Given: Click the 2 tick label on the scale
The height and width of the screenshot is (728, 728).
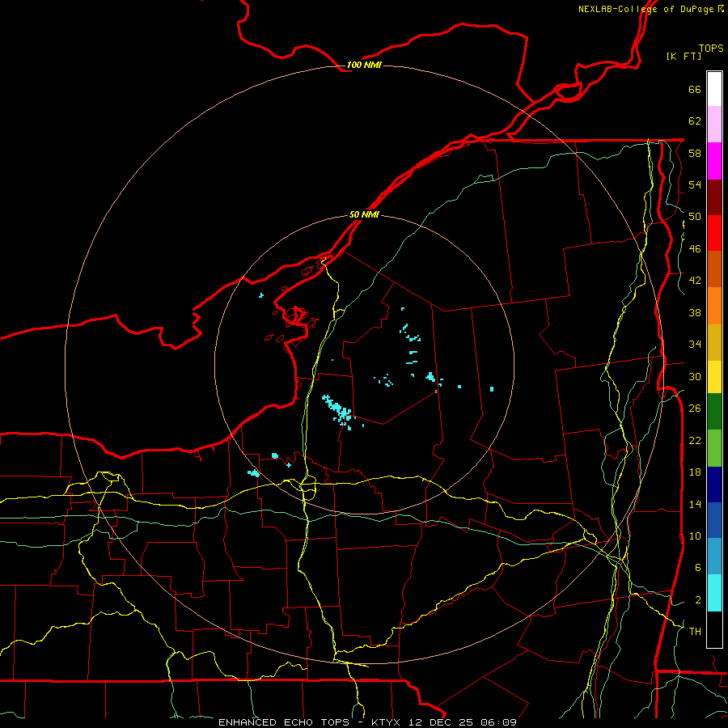Looking at the screenshot, I should pyautogui.click(x=697, y=600).
